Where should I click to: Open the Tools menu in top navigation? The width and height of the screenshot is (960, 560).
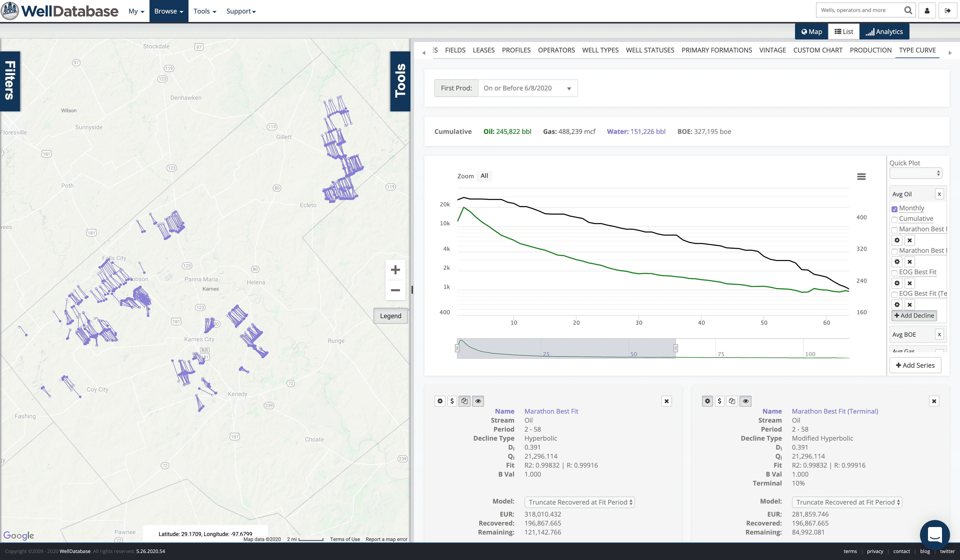204,11
